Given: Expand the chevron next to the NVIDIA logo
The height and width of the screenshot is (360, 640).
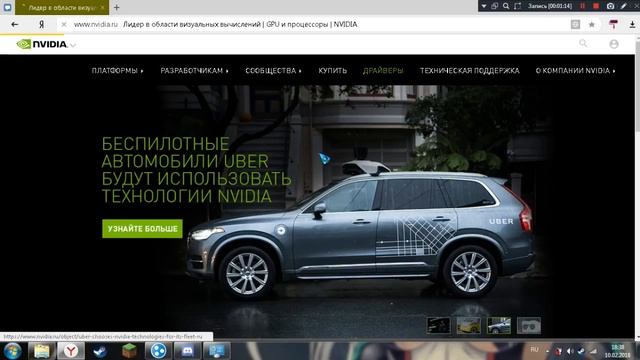Looking at the screenshot, I should pyautogui.click(x=73, y=45).
